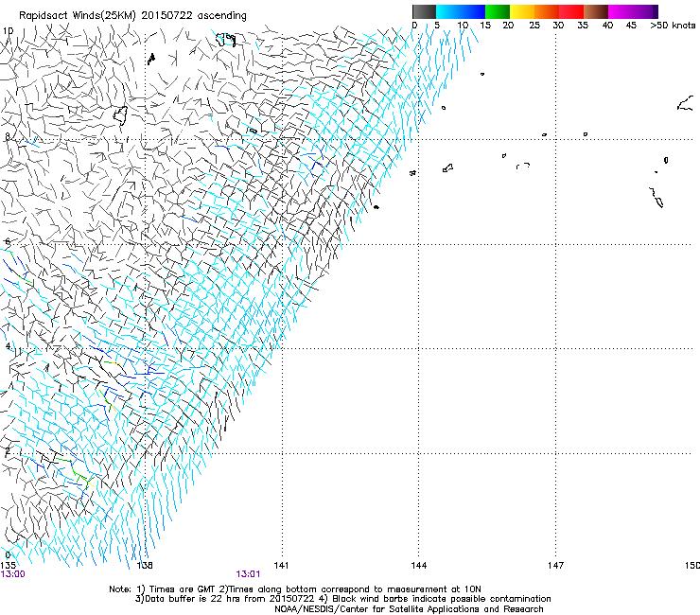Click the gray 0-5 knots legend swatch
The width and height of the screenshot is (700, 615).
pyautogui.click(x=424, y=11)
